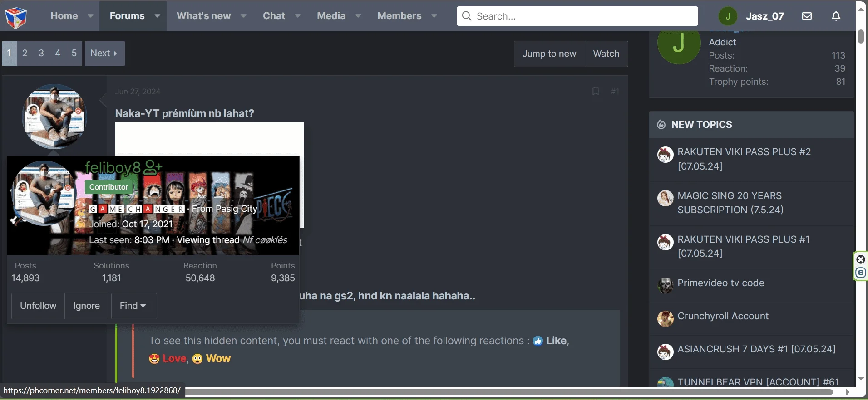The image size is (868, 400).
Task: Open RAKUTEN VIKI PASS PLUS #2 topic
Action: click(x=744, y=159)
